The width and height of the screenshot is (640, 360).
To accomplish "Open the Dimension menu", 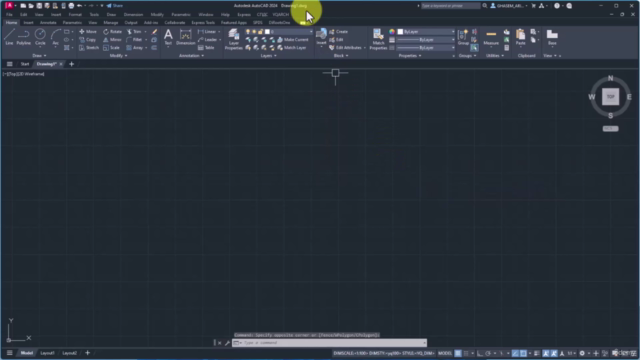I will point(133,14).
